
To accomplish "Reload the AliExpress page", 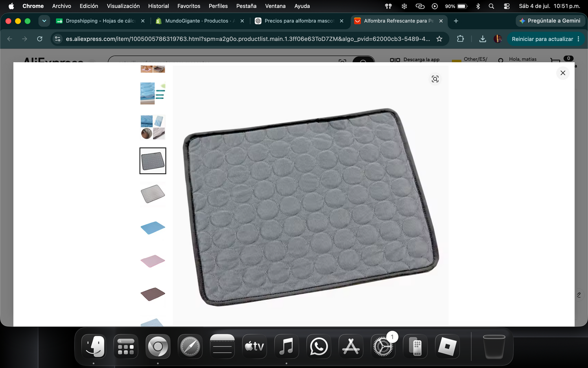I will point(39,39).
